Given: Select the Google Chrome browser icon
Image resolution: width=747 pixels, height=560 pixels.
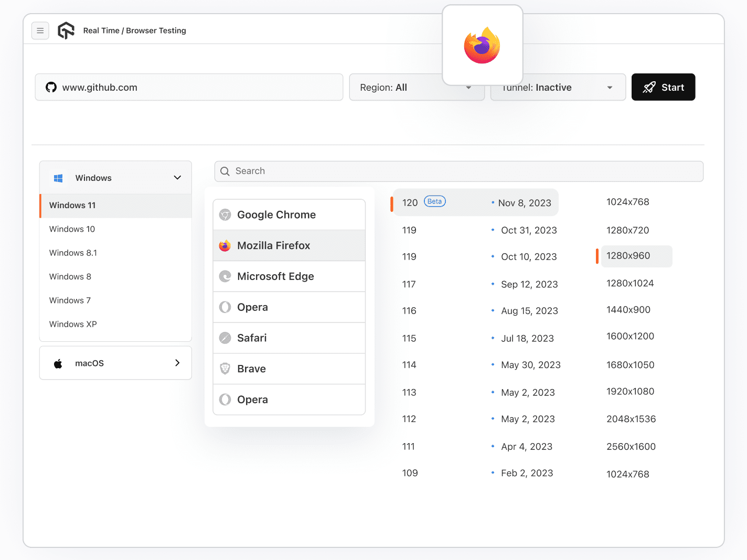Looking at the screenshot, I should tap(225, 214).
